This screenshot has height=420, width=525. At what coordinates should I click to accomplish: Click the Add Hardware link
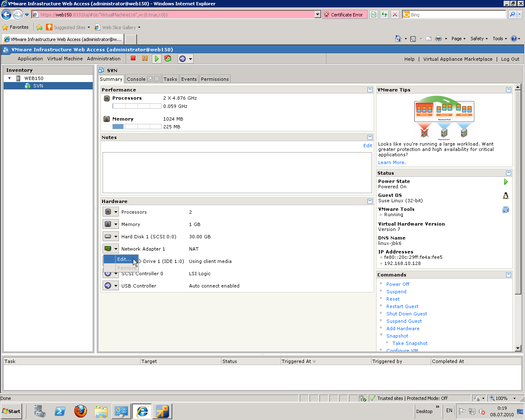coord(403,329)
